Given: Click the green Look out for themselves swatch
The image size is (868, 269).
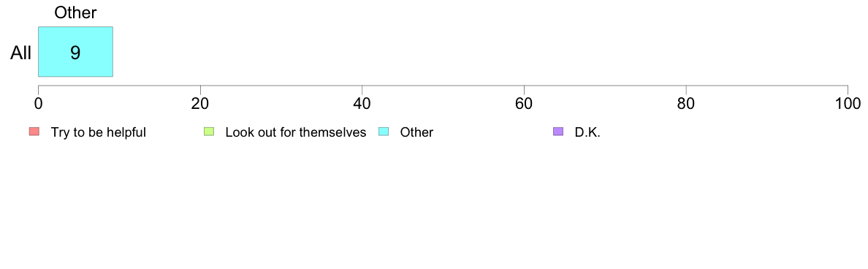Looking at the screenshot, I should click(x=209, y=132).
